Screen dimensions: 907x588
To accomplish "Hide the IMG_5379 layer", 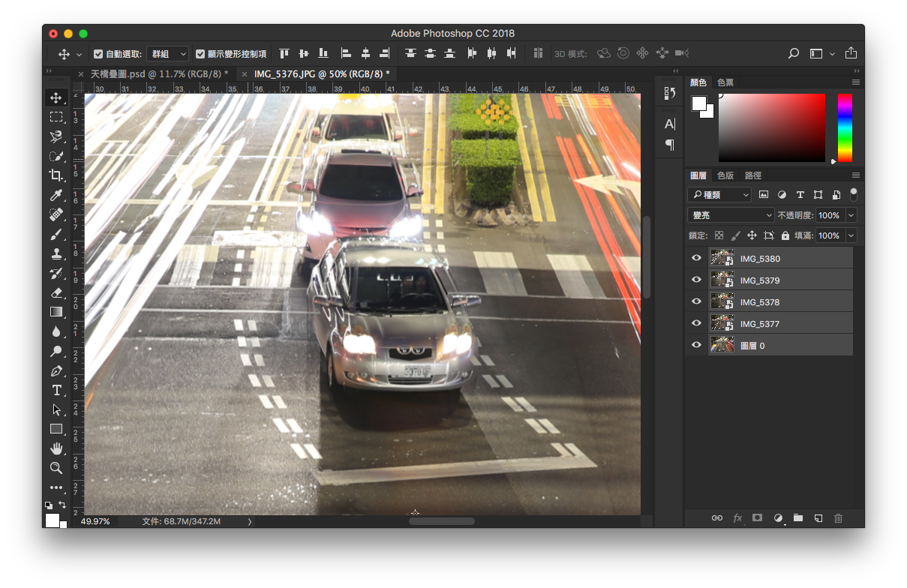I will [696, 280].
